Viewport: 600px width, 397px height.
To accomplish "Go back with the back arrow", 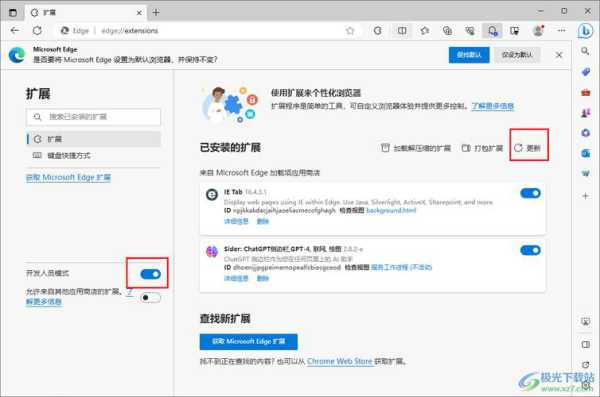I will point(15,30).
